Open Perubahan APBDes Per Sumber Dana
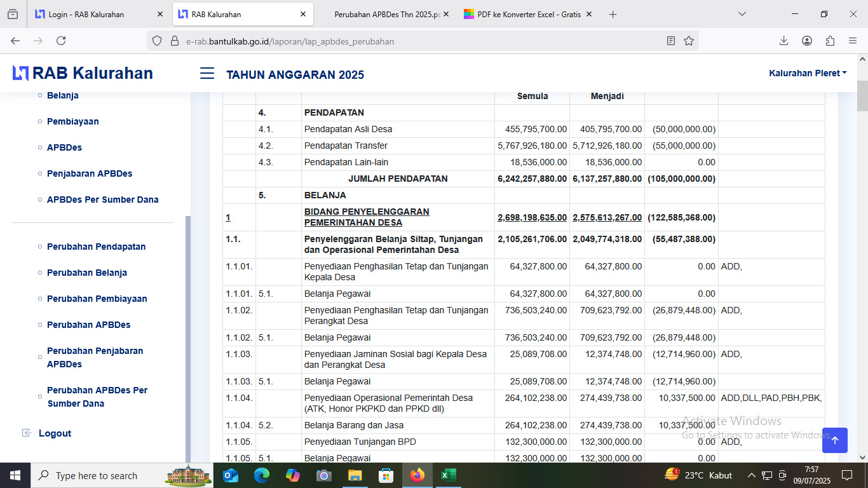Screen dimensions: 868x488 pos(97,396)
